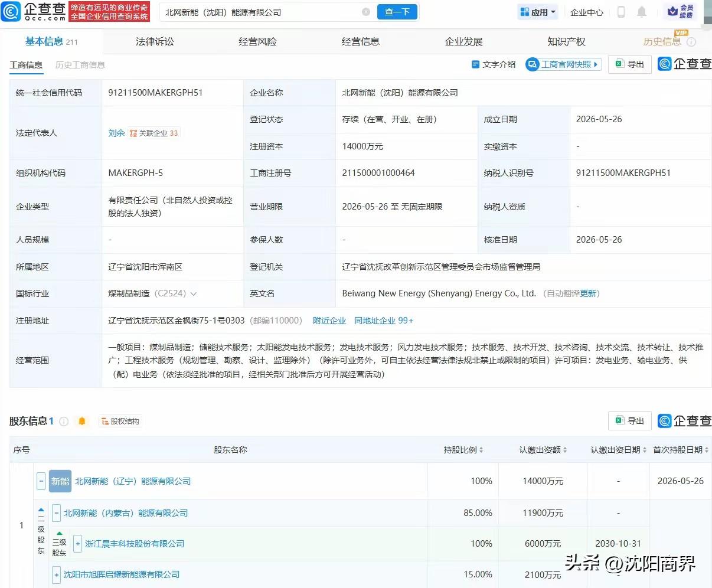This screenshot has width=712, height=588.
Task: Open the 股权结构 button
Action: [x=120, y=421]
